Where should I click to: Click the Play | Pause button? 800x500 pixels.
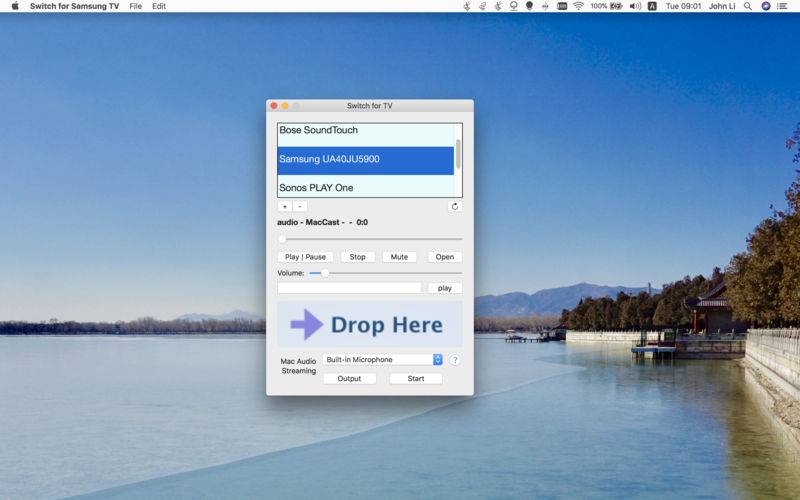pos(305,257)
